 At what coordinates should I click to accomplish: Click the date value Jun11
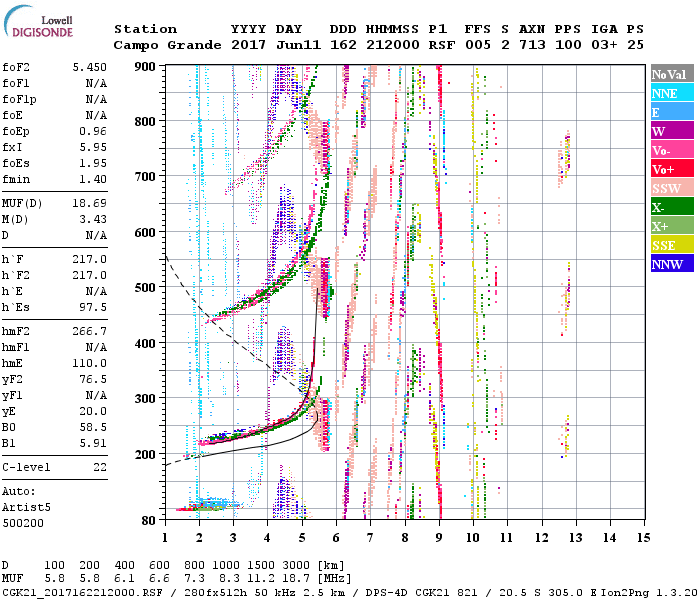298,46
